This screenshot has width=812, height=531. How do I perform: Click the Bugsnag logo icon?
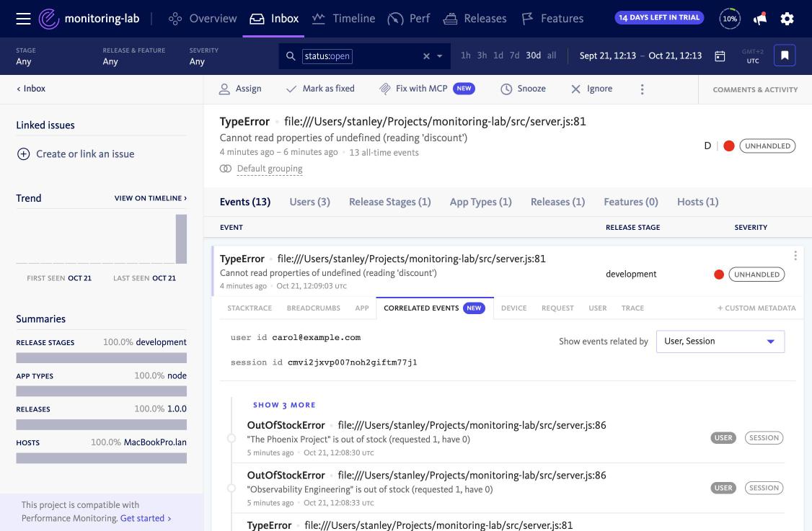[49, 19]
